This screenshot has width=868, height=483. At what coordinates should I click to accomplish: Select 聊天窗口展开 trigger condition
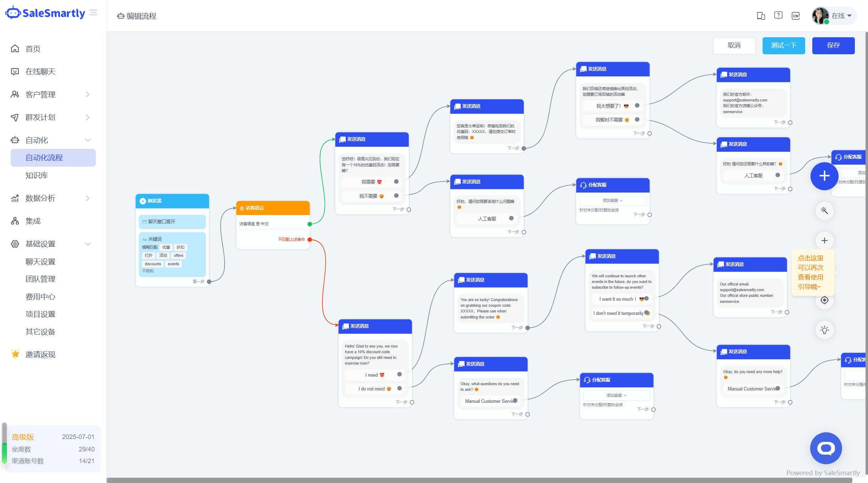(x=172, y=222)
